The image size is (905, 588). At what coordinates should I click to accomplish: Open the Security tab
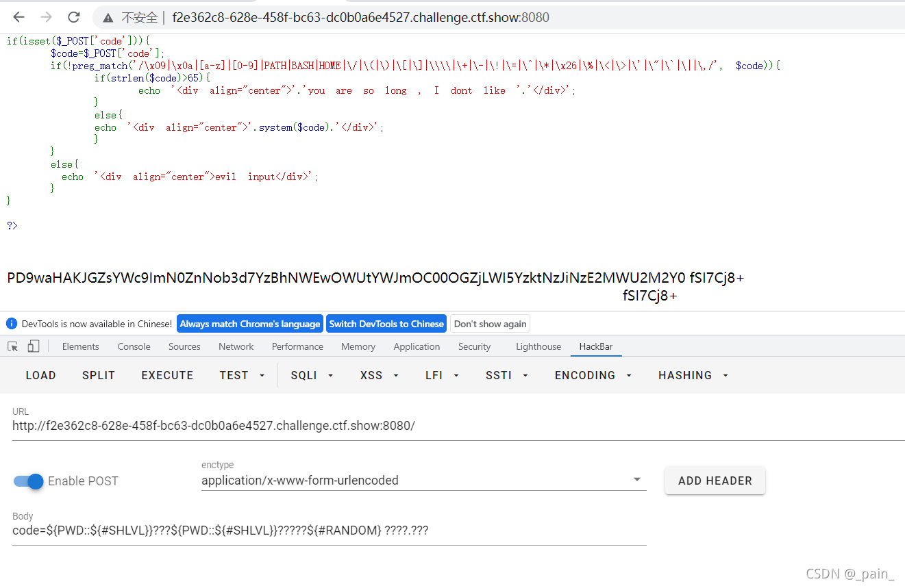point(474,346)
